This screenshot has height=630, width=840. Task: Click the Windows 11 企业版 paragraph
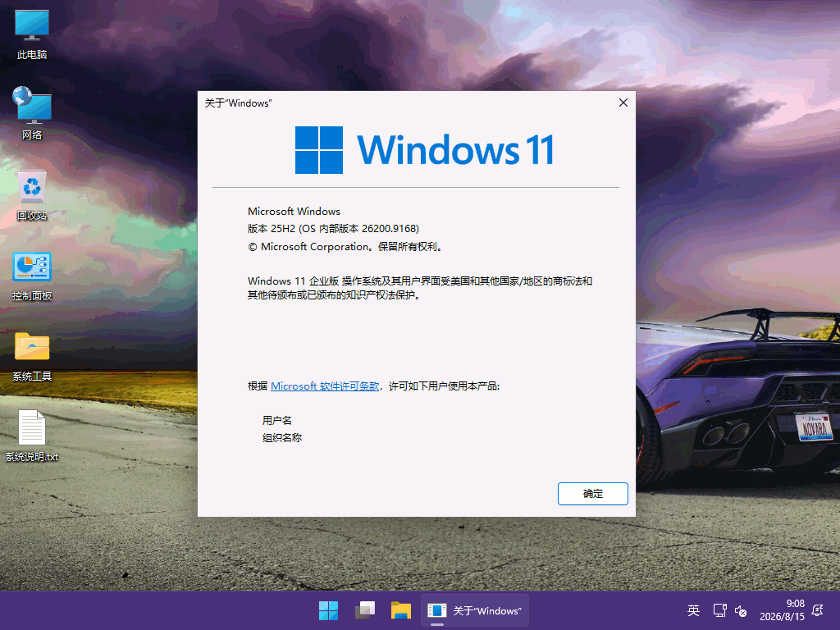[x=420, y=288]
